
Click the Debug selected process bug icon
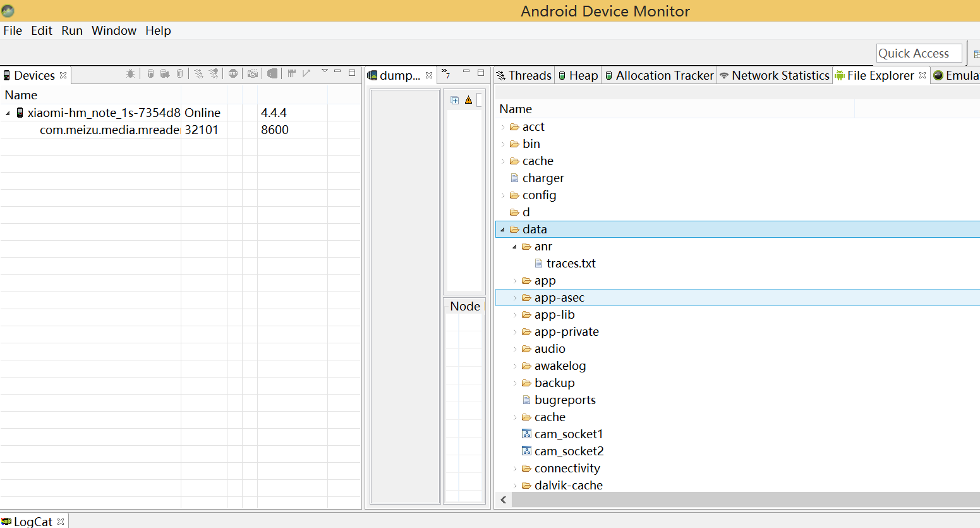tap(130, 73)
